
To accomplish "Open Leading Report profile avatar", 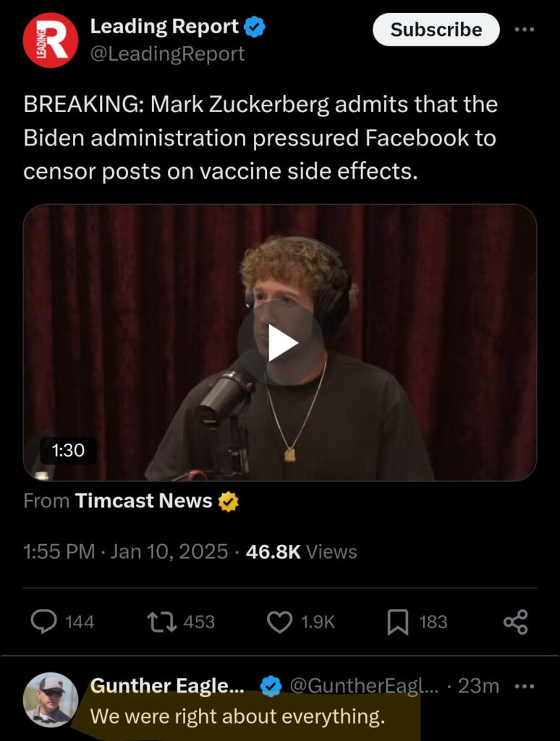I will [50, 41].
